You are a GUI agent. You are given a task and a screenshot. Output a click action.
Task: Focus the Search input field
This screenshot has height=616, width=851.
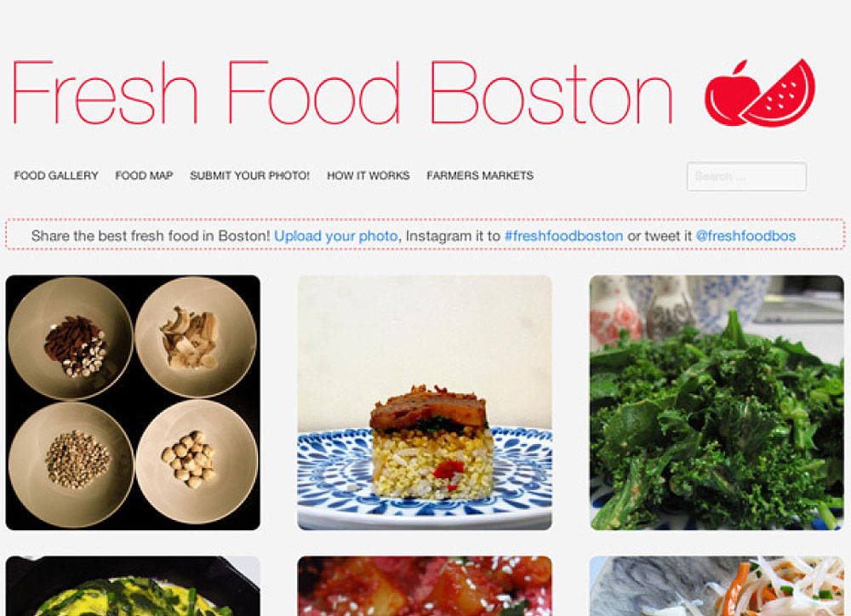[746, 176]
